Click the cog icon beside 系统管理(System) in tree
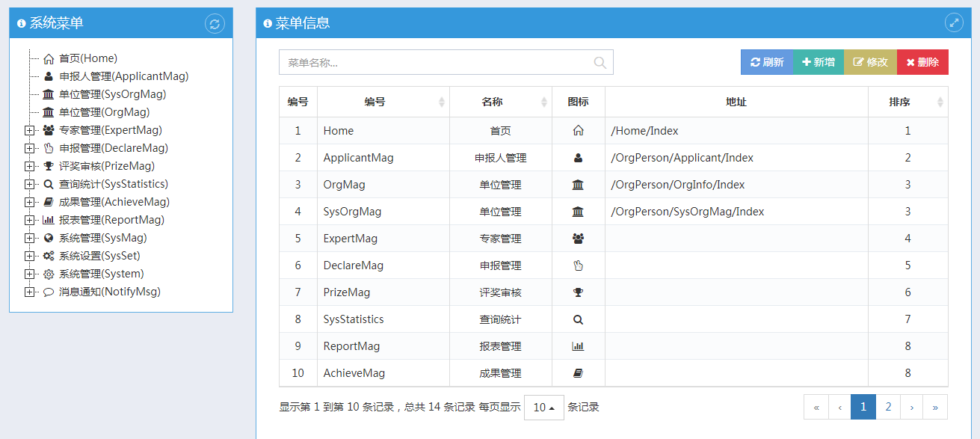Screen dimensions: 980x439 (x=49, y=274)
